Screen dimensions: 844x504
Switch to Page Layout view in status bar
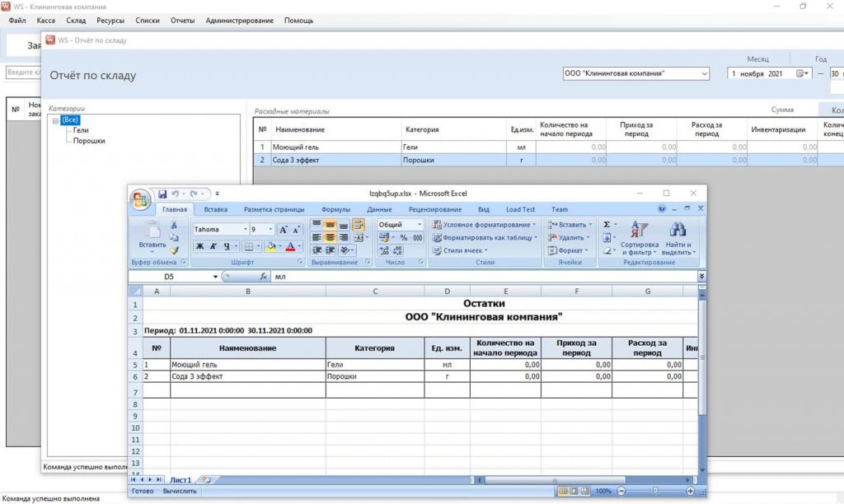pyautogui.click(x=574, y=491)
